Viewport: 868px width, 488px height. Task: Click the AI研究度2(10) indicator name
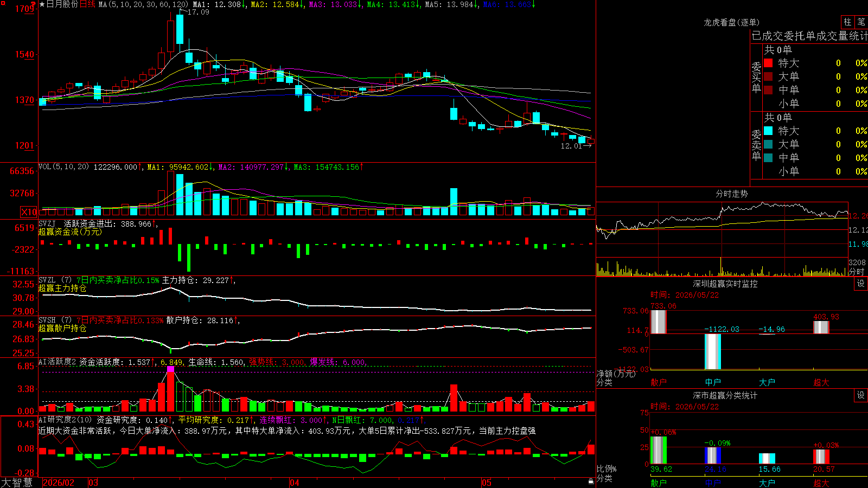65,420
